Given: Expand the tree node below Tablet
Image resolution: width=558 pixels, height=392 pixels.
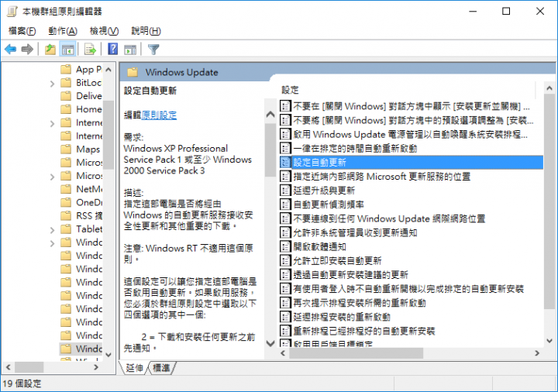Looking at the screenshot, I should coord(52,244).
